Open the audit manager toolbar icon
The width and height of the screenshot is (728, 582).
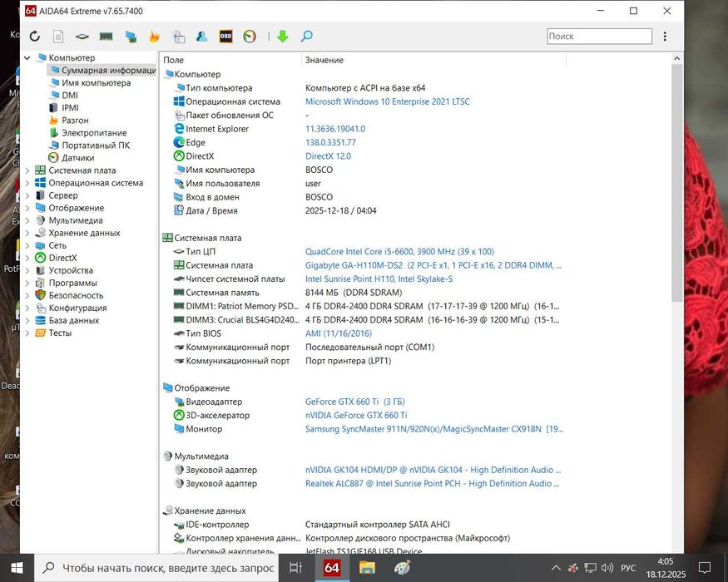click(x=179, y=37)
